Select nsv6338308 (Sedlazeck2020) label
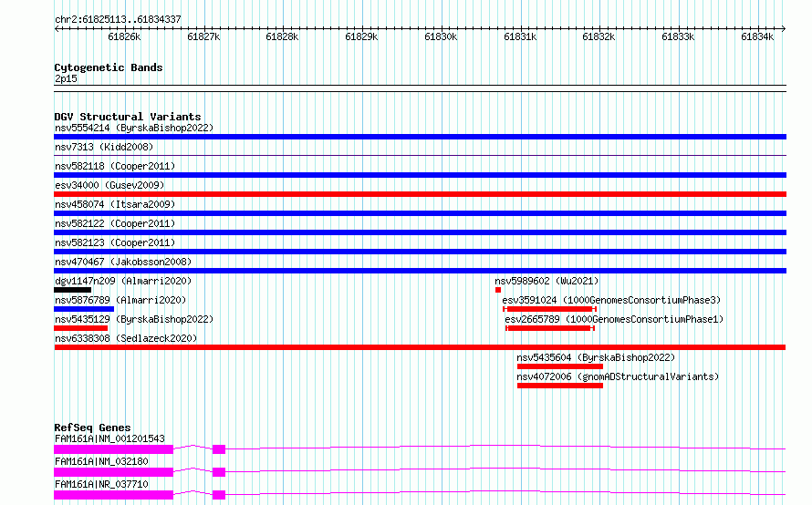Image resolution: width=812 pixels, height=505 pixels. (126, 338)
